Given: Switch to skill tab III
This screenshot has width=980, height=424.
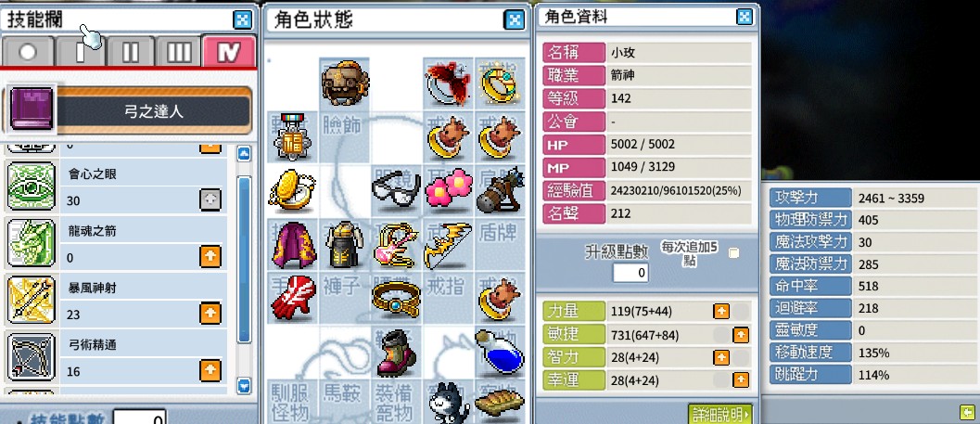Looking at the screenshot, I should [179, 52].
